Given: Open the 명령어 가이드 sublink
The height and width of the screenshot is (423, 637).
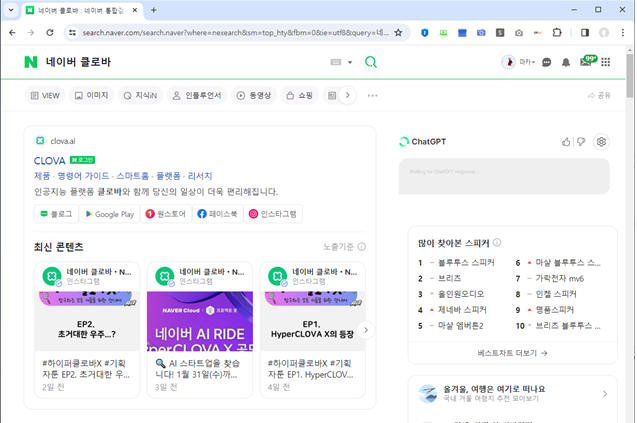Looking at the screenshot, I should (x=83, y=176).
